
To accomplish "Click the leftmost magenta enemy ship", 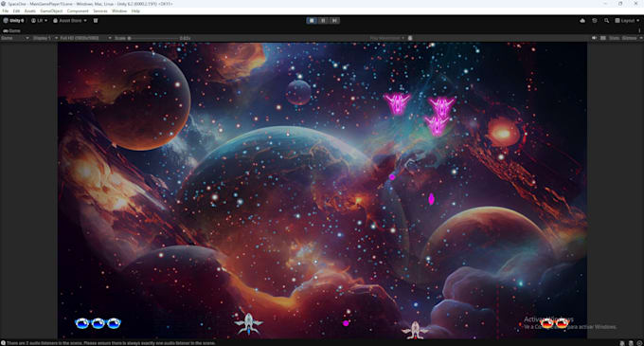I will click(x=397, y=103).
